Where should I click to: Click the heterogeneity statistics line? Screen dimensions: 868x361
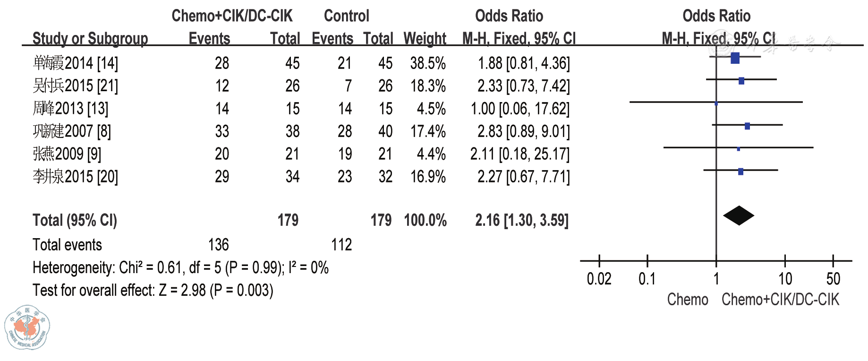point(180,267)
